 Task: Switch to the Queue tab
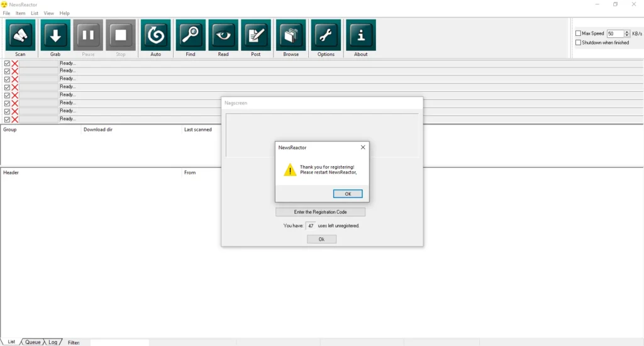click(x=33, y=342)
